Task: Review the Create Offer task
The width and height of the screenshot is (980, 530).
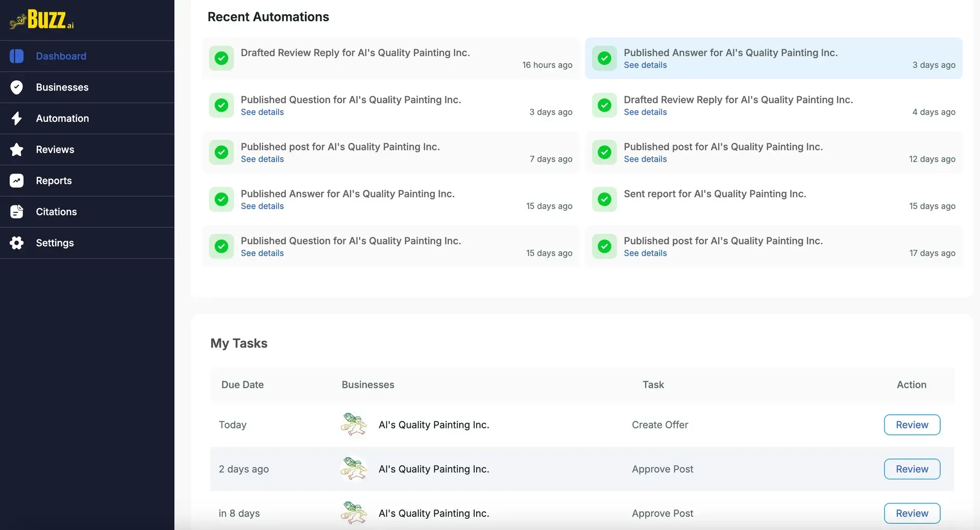Action: (x=912, y=424)
